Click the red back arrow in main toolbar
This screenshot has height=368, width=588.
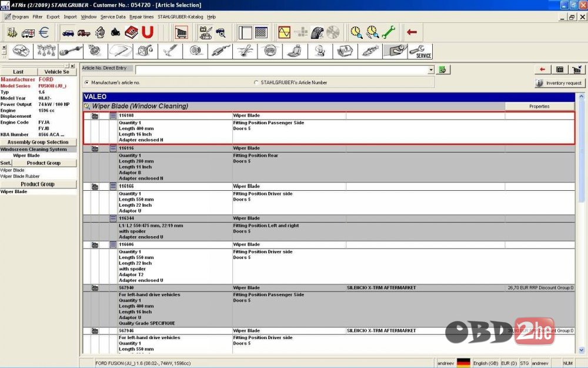(x=412, y=32)
